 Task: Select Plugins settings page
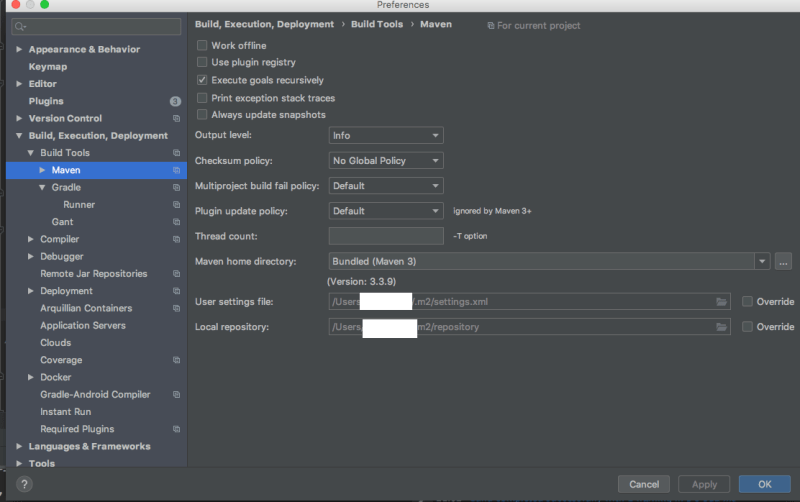[x=46, y=101]
